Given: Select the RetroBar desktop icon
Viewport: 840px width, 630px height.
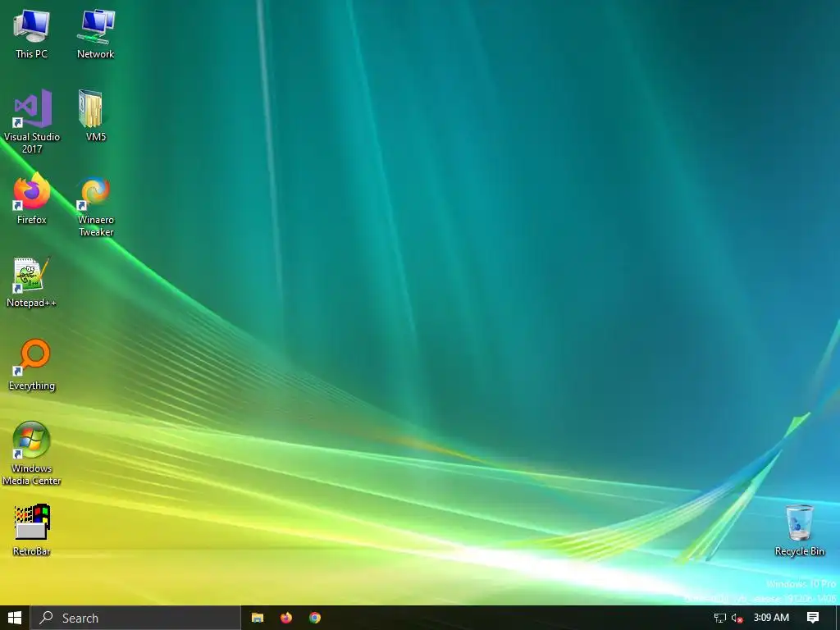Looking at the screenshot, I should tap(32, 531).
